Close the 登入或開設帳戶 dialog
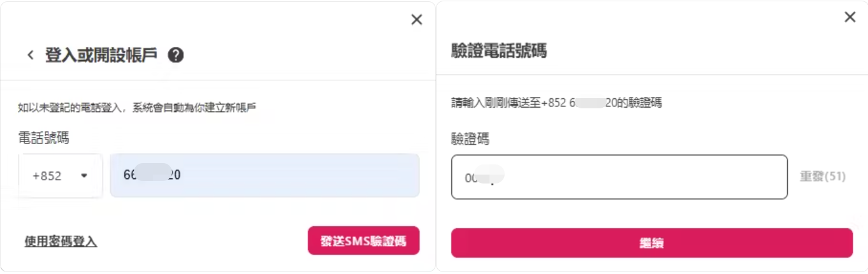 [417, 20]
